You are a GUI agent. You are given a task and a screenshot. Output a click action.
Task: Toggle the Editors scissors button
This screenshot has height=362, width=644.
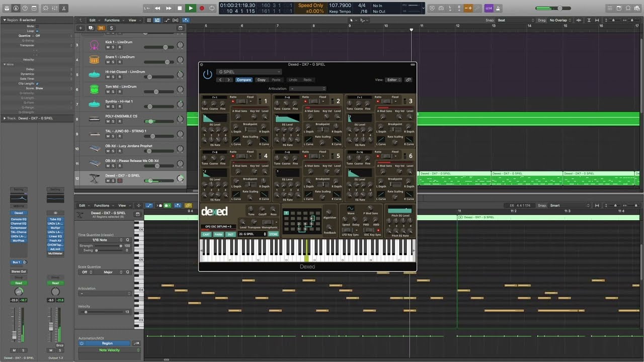point(64,8)
